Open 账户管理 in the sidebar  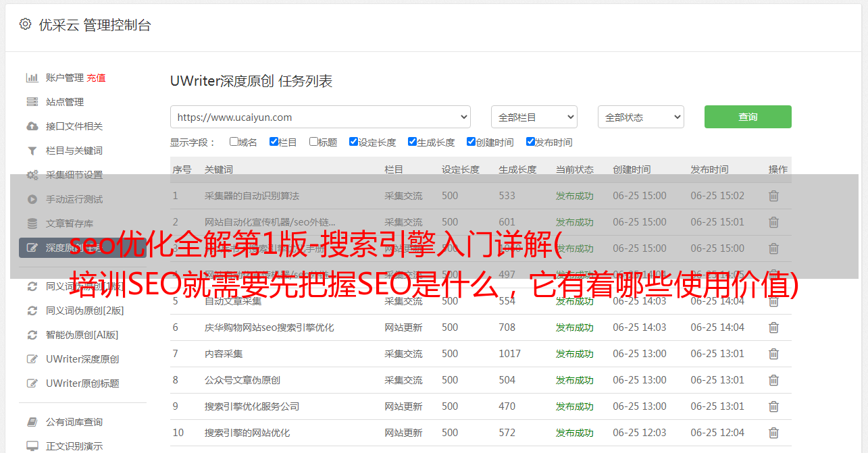(x=65, y=78)
